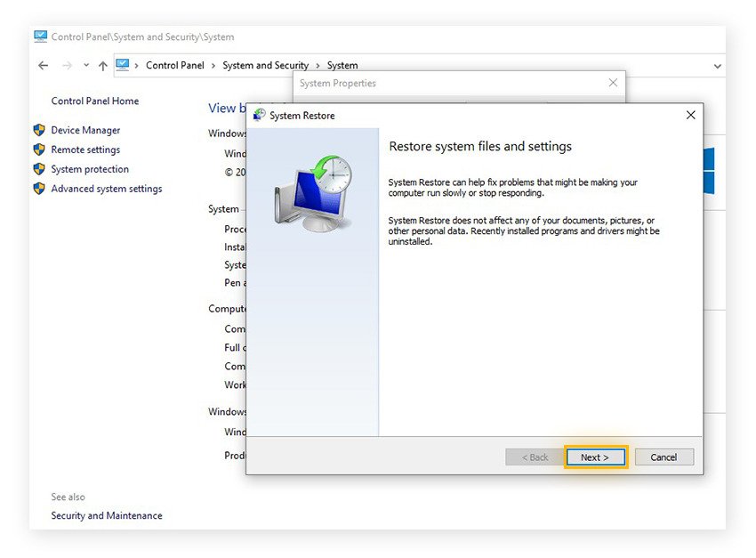Click shield icon beside System protection
756x558 pixels.
pos(39,169)
